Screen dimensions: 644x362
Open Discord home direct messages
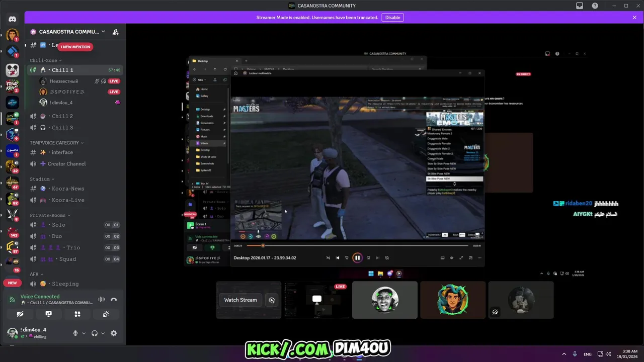coord(12,19)
